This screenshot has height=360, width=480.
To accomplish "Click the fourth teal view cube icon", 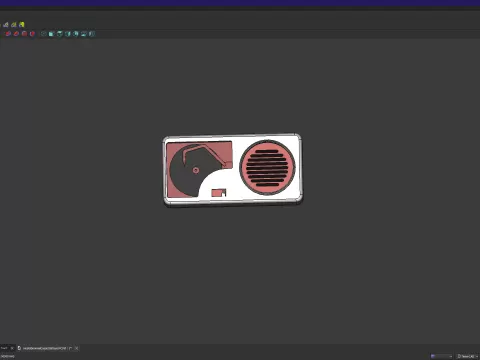I will coord(68,34).
